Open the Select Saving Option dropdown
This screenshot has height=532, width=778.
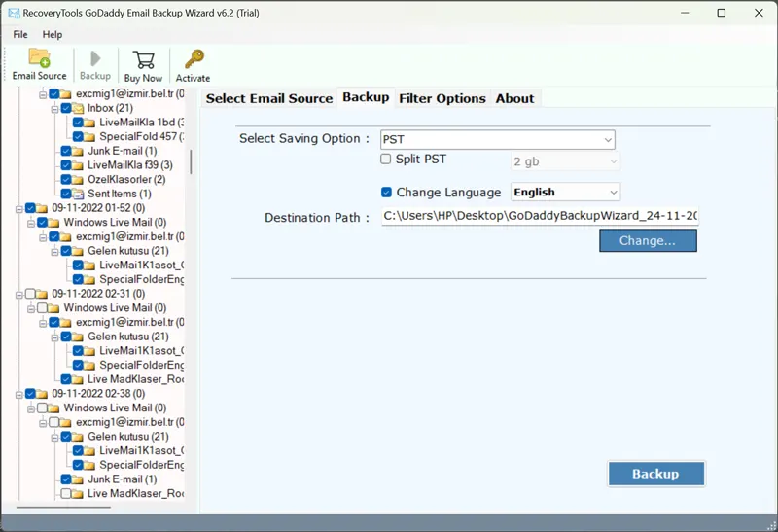click(x=497, y=140)
